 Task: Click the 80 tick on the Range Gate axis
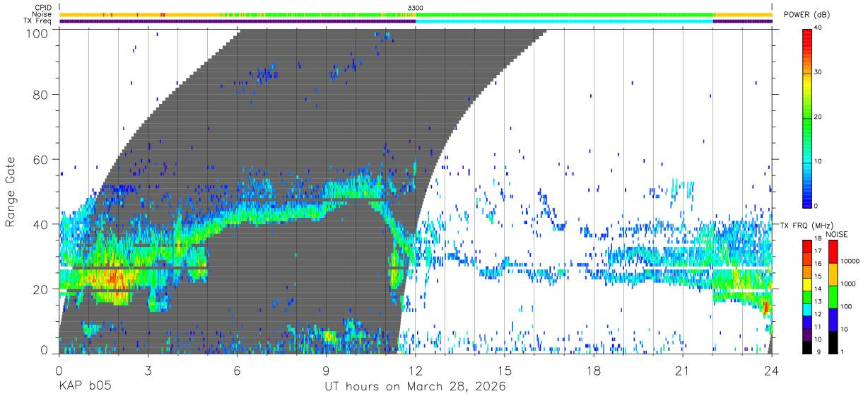point(40,95)
